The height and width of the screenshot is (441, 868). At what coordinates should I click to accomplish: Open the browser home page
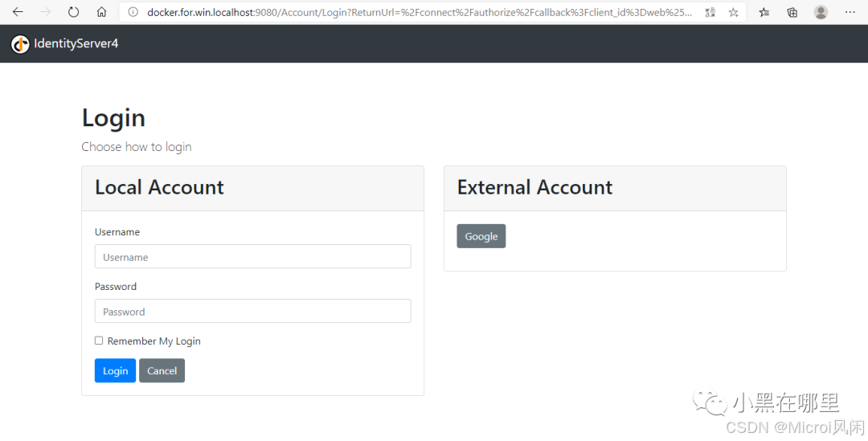point(101,11)
